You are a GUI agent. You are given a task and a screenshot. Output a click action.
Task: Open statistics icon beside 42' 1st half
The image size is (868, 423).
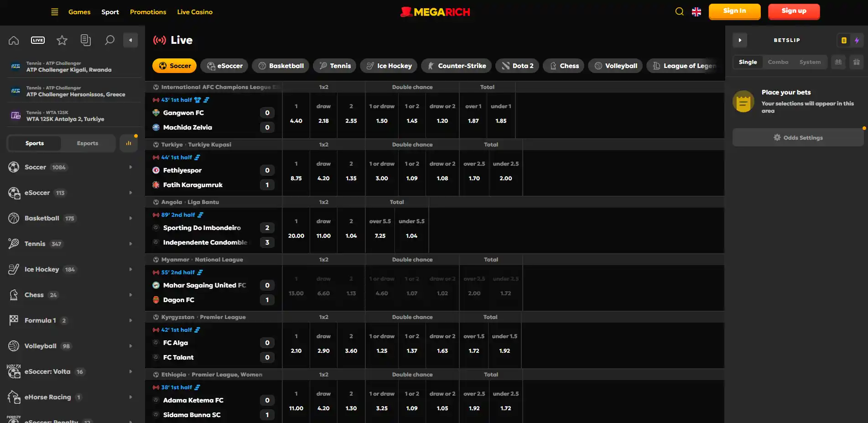[197, 330]
